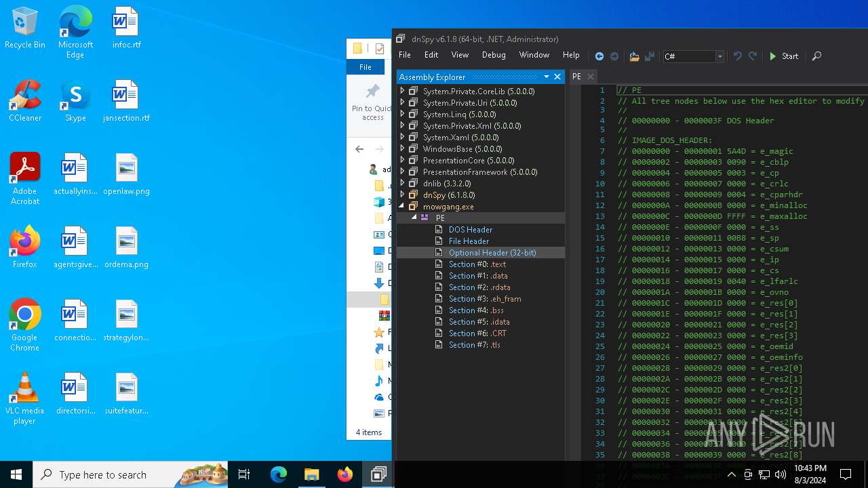Expand System.Private.CoreLib assembly node
Image resolution: width=868 pixels, height=488 pixels.
[x=402, y=91]
